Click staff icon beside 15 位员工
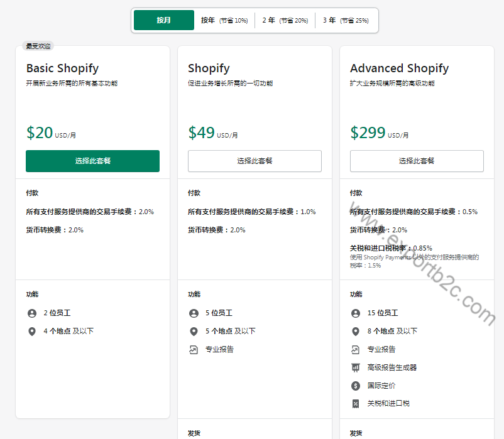Screen dimensions: 504x439 356,313
